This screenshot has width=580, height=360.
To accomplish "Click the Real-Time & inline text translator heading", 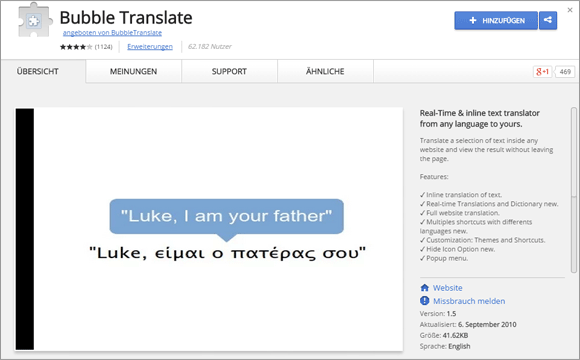I will 479,118.
